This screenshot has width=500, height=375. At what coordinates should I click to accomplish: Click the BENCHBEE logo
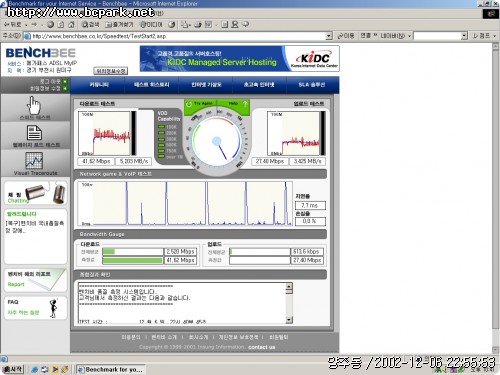coord(41,53)
